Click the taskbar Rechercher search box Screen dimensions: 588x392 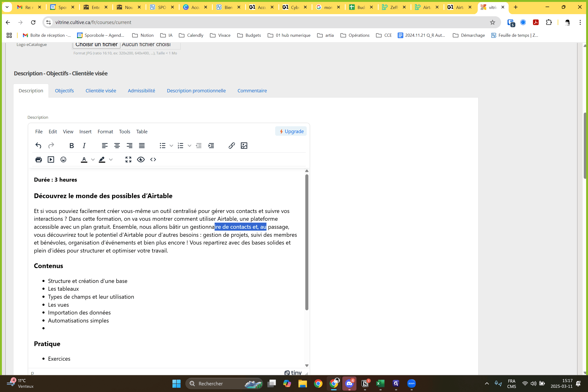click(x=224, y=384)
